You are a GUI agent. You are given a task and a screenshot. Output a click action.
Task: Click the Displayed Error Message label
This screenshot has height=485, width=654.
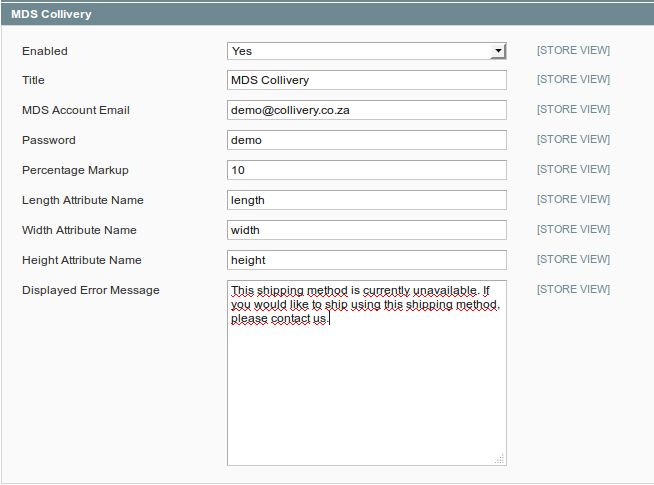(x=90, y=290)
